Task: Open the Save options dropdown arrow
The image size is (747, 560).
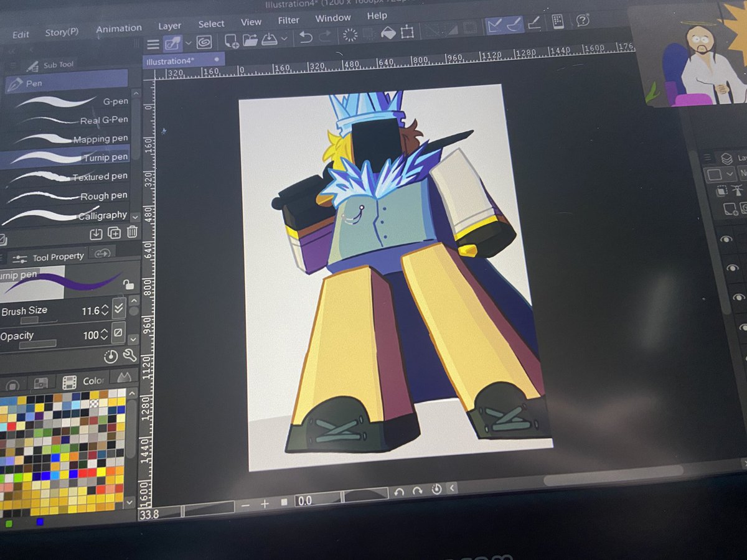Action: coord(284,39)
